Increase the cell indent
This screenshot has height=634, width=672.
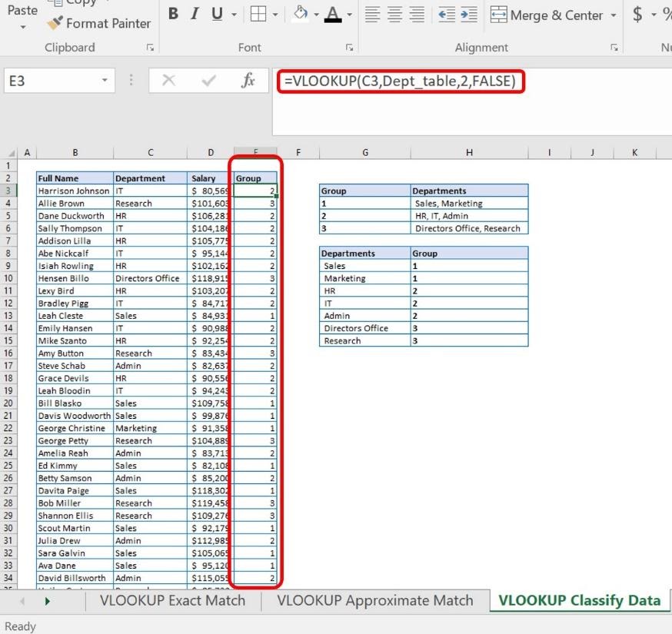coord(468,15)
